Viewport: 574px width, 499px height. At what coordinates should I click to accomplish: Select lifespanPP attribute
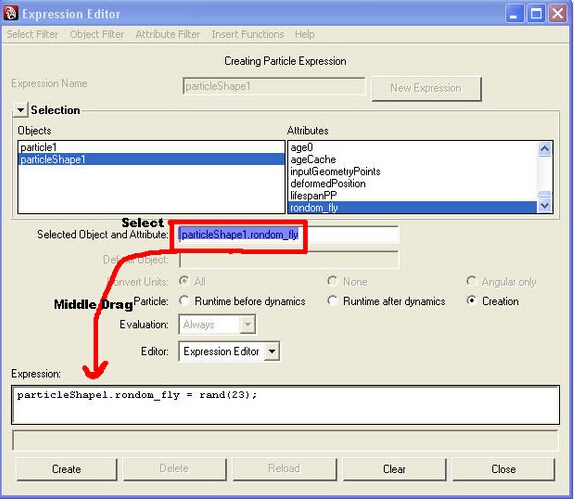click(413, 196)
